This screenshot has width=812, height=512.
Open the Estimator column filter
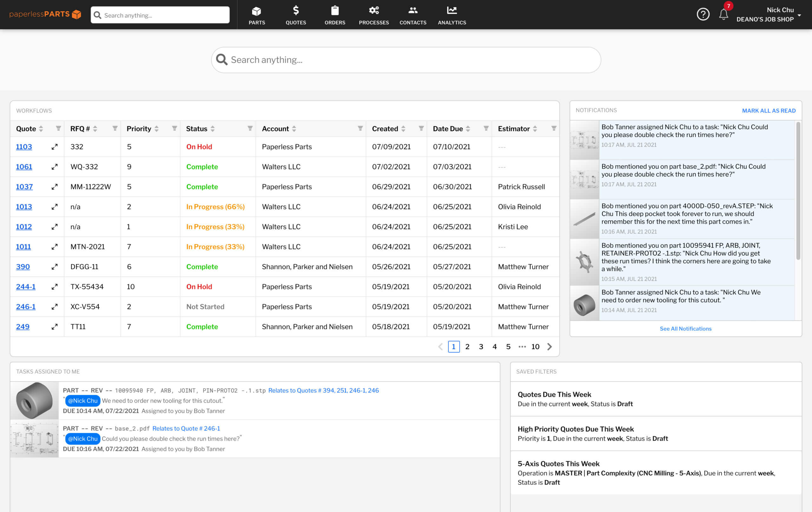click(x=554, y=128)
